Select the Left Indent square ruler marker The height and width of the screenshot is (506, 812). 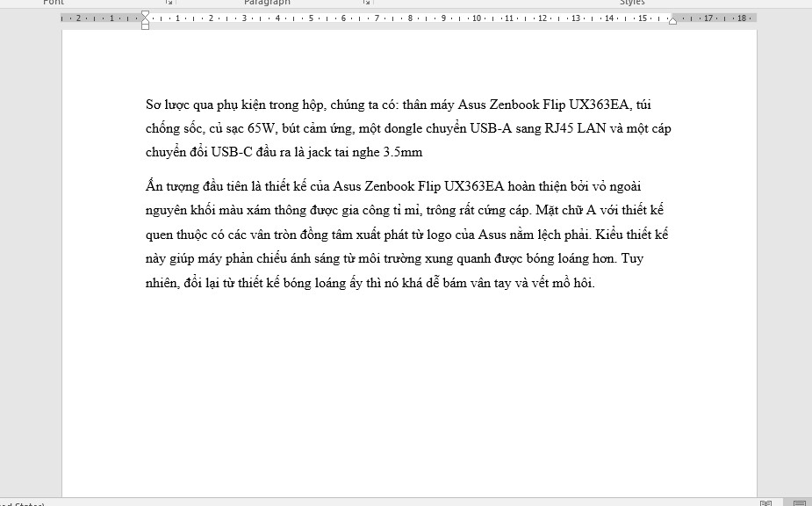coord(146,26)
